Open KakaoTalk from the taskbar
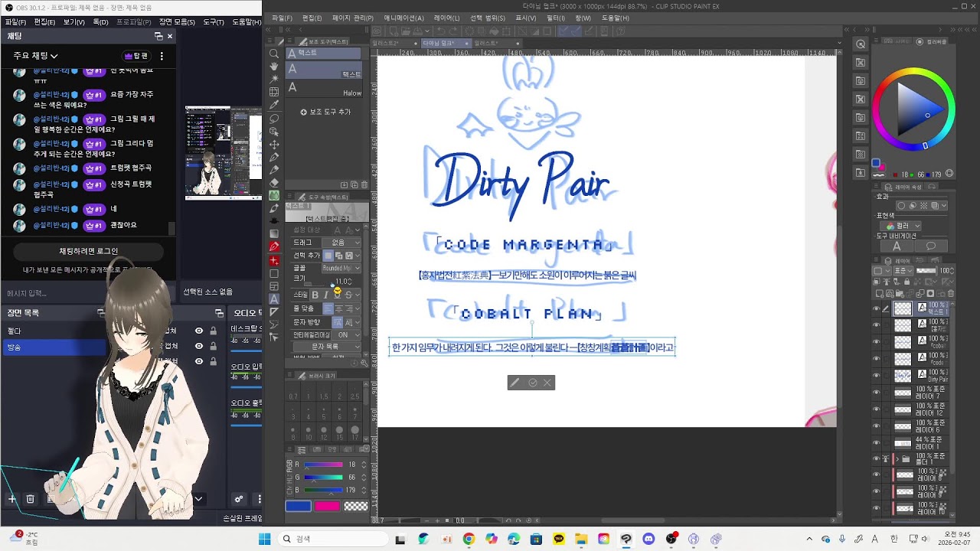The height and width of the screenshot is (551, 980). tap(558, 539)
